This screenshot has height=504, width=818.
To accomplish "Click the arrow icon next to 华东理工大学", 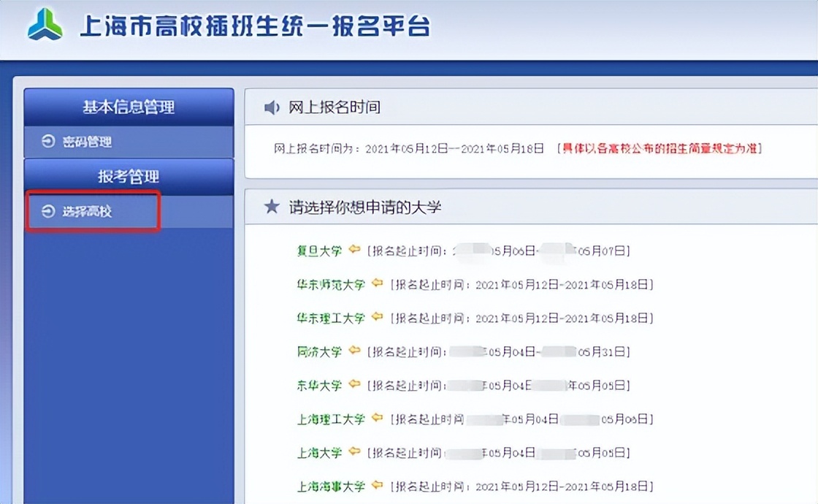I will [x=378, y=317].
